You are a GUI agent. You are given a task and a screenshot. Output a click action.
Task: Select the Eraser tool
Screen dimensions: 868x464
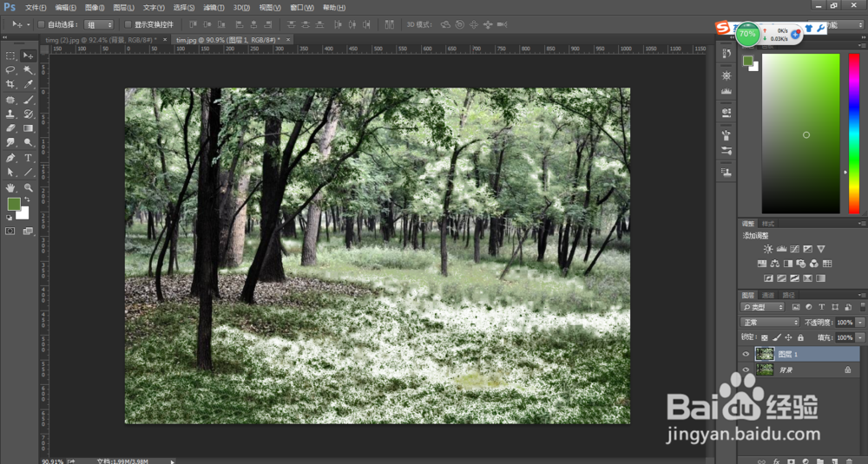[10, 128]
